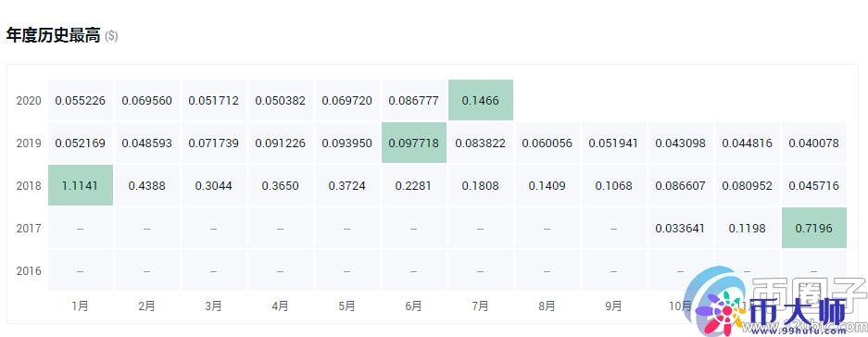Click 2020 March cell 0.051712
Viewport: 868px width, 337px height.
tap(214, 101)
